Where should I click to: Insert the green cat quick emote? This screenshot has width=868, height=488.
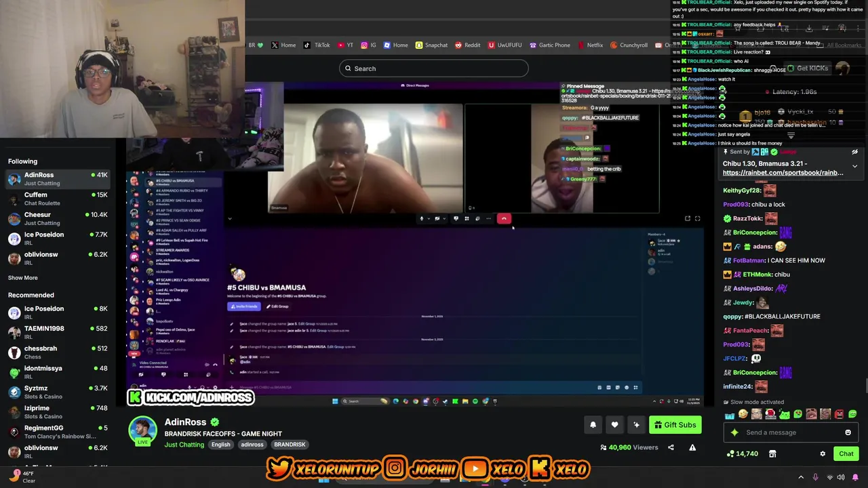(x=785, y=414)
